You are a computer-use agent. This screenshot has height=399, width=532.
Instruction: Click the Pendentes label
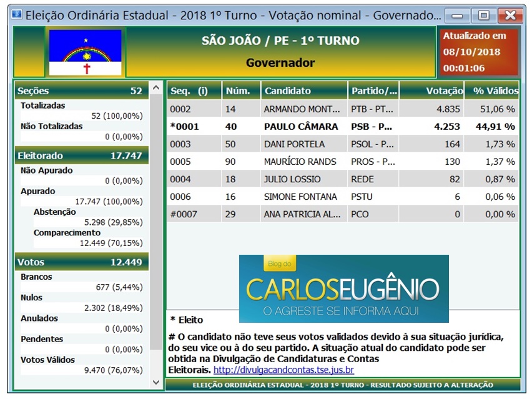[42, 339]
